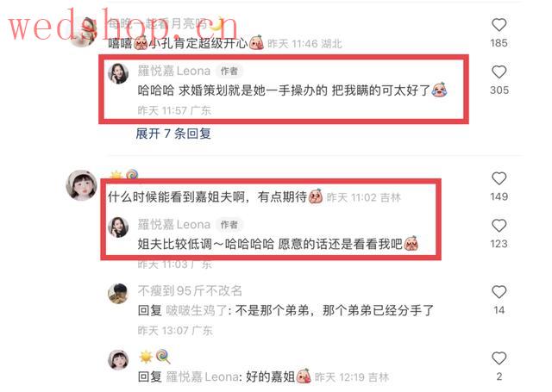Tap the heart with 123 likes

(499, 226)
